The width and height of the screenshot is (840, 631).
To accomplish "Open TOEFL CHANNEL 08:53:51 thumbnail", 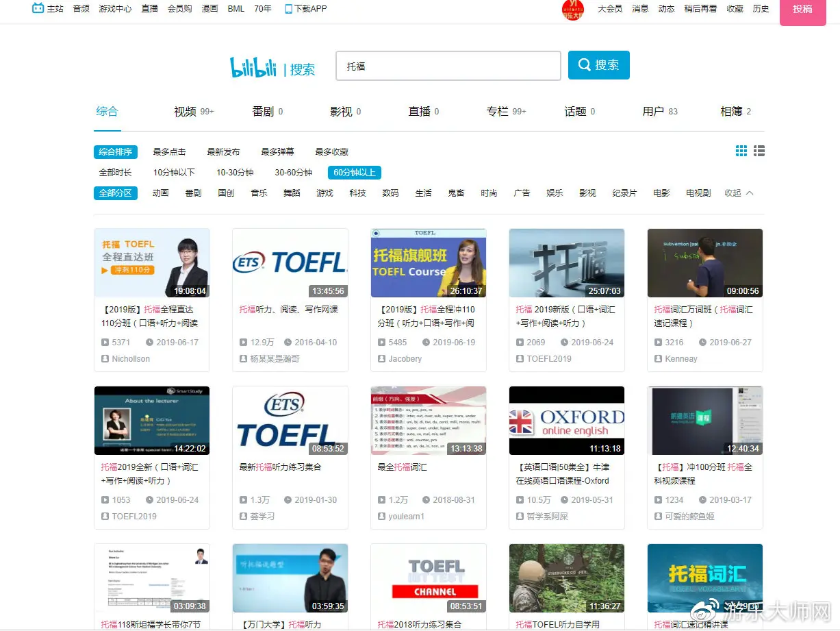I will click(429, 578).
